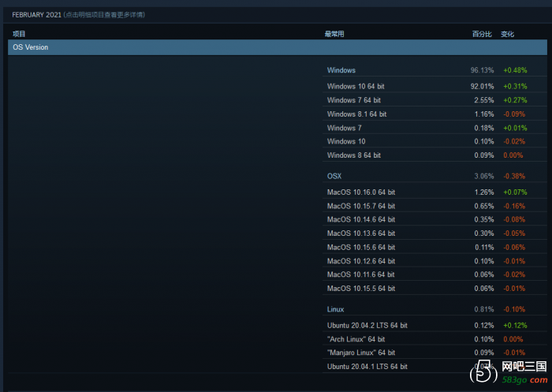Select the Windows 8.1 64 bit row

coord(435,114)
